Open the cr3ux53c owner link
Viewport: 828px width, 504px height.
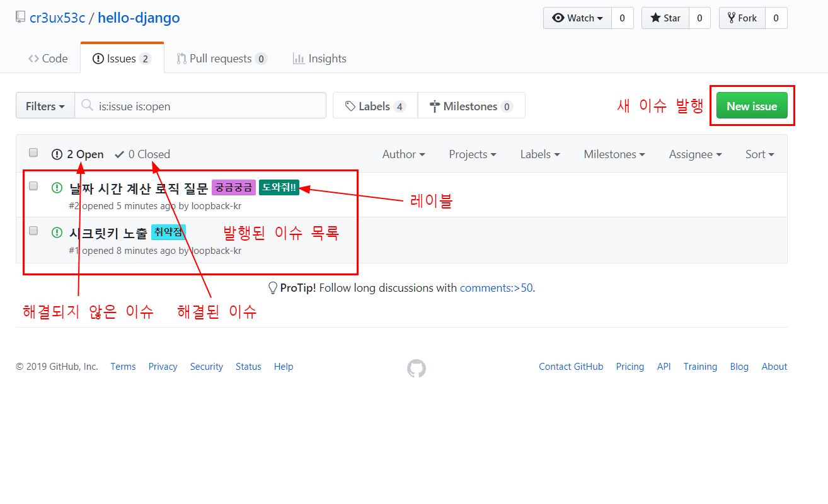pos(57,18)
